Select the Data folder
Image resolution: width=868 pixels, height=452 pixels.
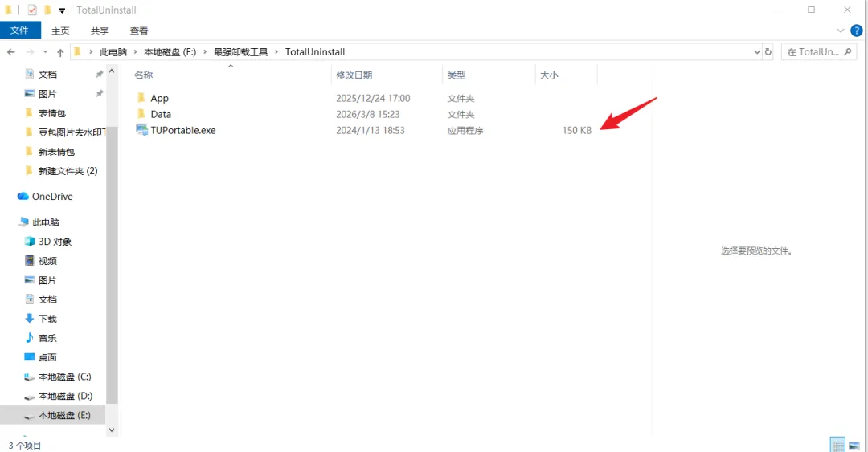tap(161, 115)
